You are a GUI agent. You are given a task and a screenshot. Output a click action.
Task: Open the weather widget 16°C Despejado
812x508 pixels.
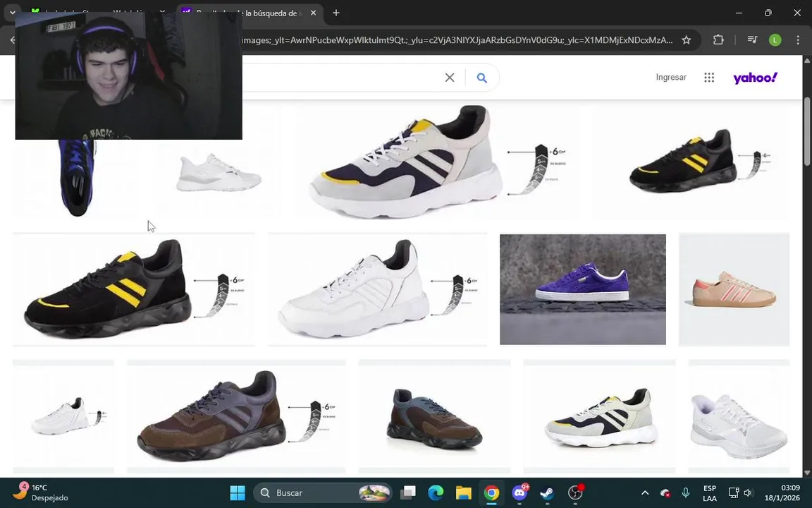tap(40, 492)
